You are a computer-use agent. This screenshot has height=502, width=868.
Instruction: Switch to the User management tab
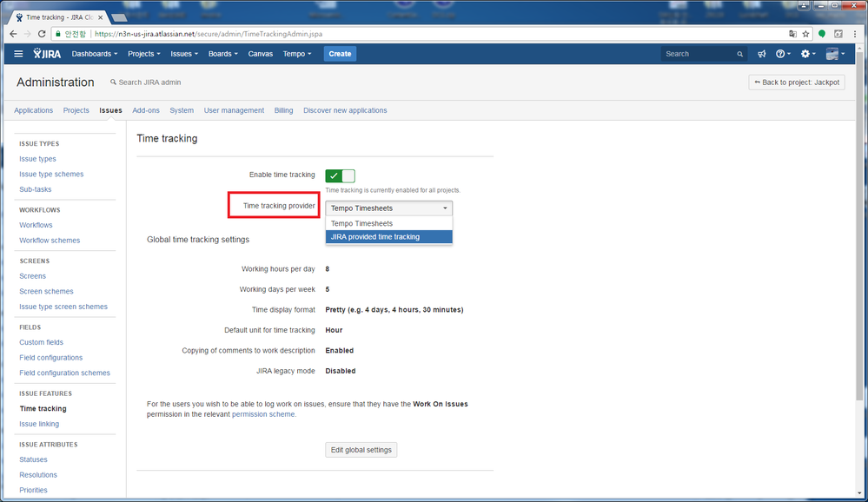234,110
